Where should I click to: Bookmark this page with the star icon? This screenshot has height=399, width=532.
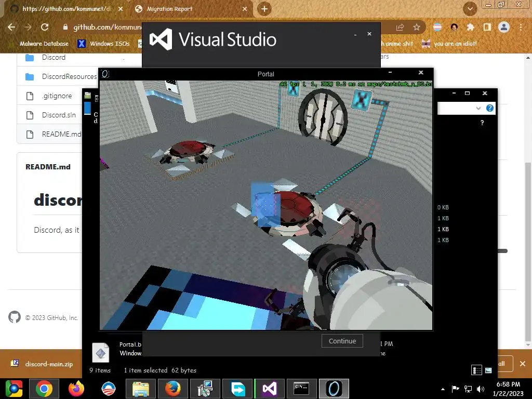[x=417, y=27]
